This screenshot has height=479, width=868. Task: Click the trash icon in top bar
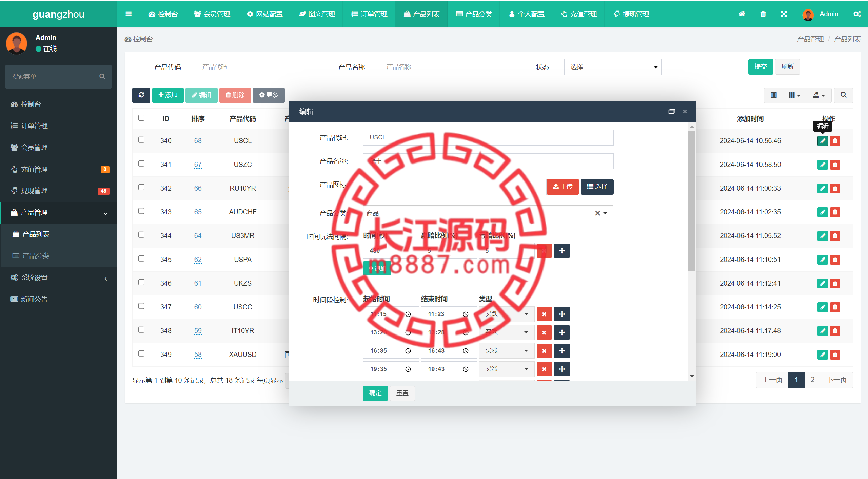[763, 14]
